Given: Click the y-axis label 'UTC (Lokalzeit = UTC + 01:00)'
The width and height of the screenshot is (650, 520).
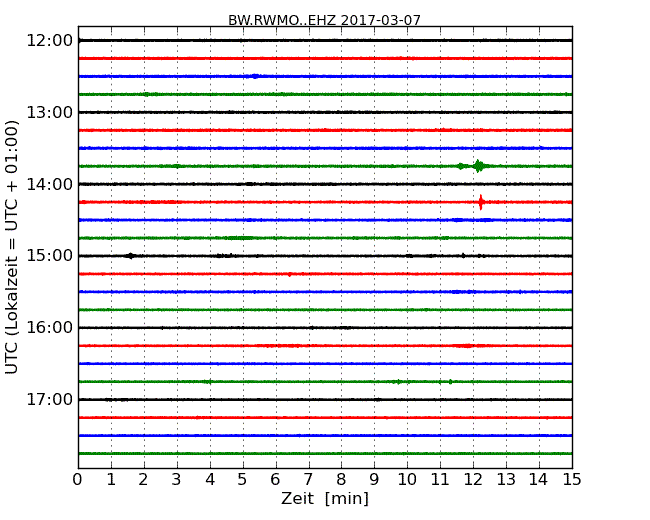Looking at the screenshot, I should point(12,247).
